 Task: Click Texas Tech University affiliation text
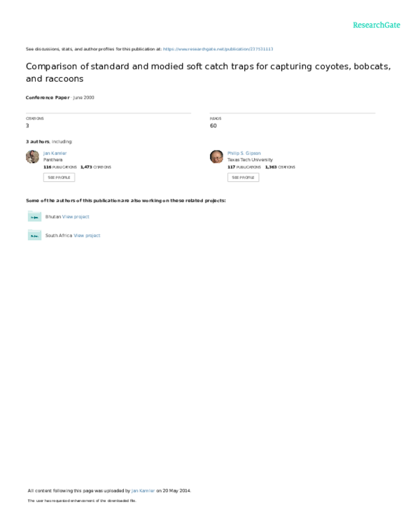pos(249,160)
